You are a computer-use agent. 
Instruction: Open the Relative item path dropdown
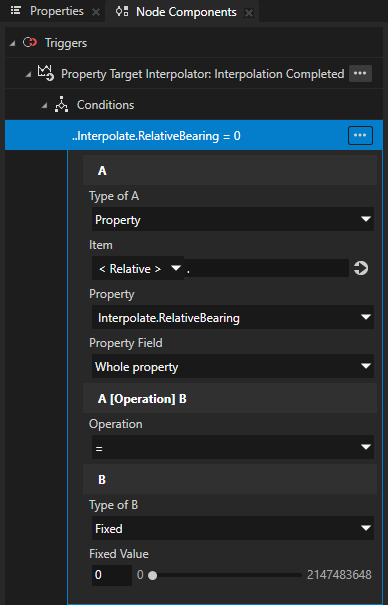click(138, 268)
